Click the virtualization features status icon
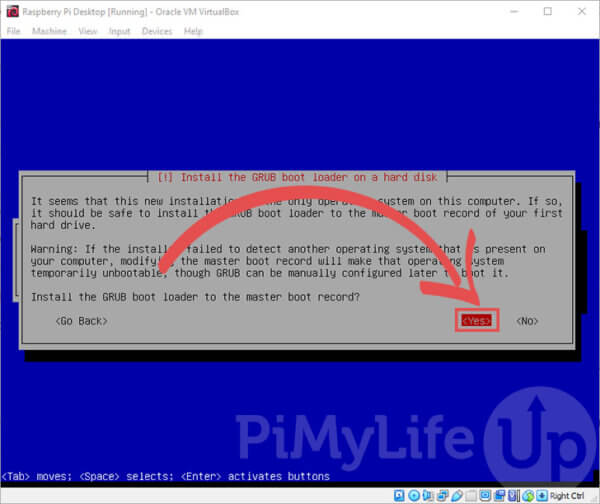This screenshot has width=600, height=504. [514, 496]
